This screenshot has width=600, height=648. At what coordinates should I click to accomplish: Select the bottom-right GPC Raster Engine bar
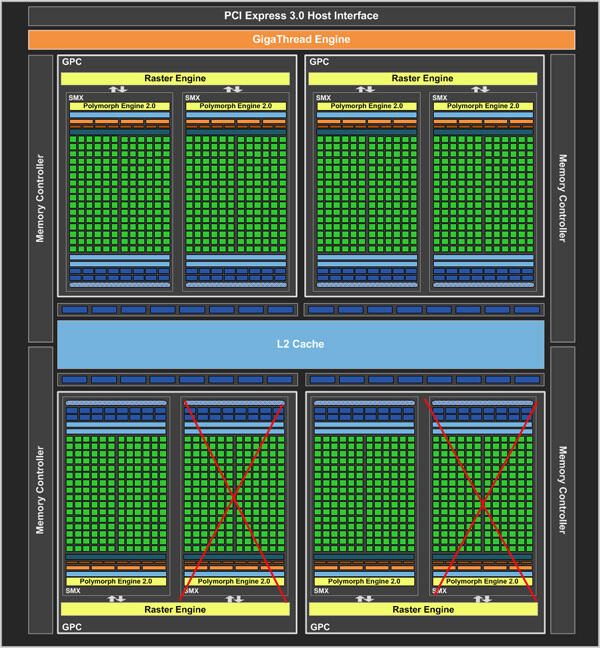[x=423, y=610]
